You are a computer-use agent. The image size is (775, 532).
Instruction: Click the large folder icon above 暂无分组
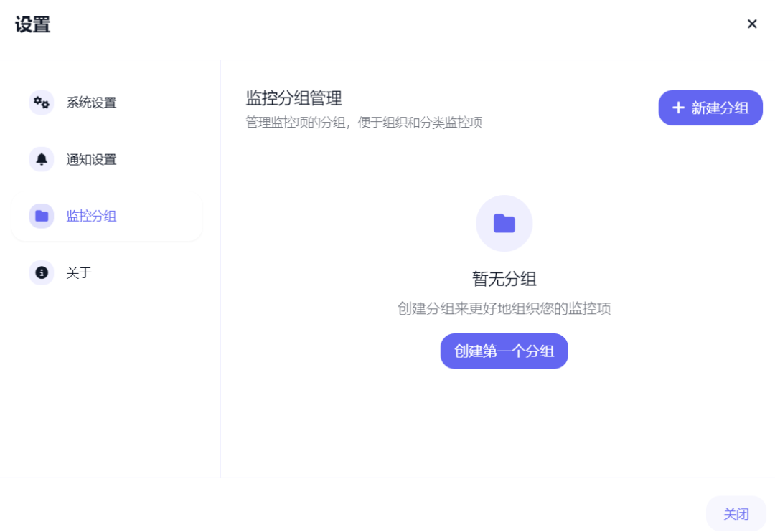click(x=504, y=223)
